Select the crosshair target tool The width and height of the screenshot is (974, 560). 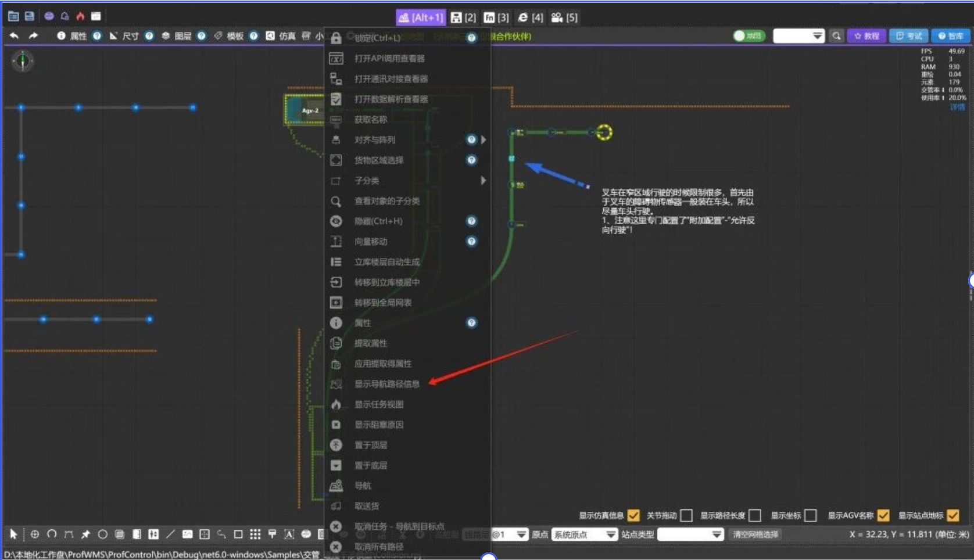tap(35, 534)
